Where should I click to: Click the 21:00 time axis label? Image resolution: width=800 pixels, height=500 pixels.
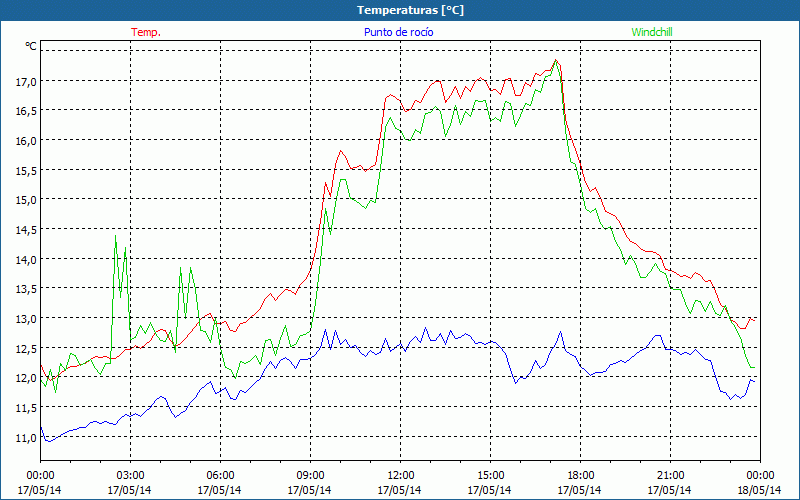point(670,476)
